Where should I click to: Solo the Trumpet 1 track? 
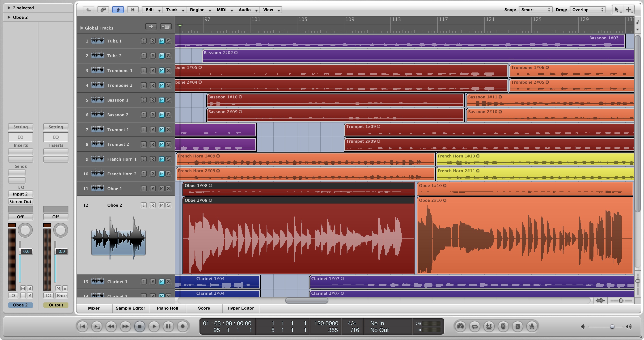tap(169, 130)
